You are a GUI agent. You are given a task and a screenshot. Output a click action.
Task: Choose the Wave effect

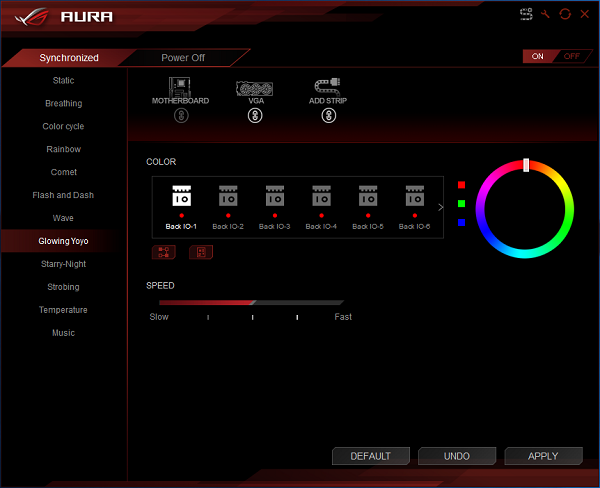click(64, 218)
